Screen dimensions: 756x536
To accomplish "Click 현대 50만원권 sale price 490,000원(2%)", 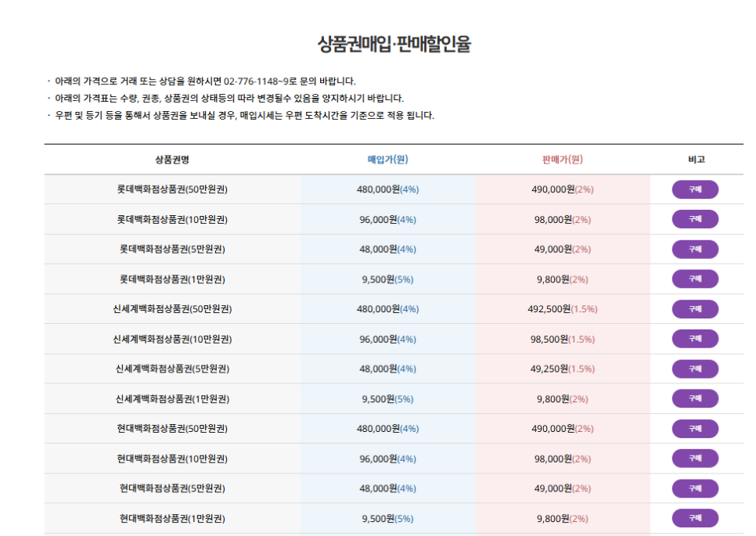I will click(562, 429).
